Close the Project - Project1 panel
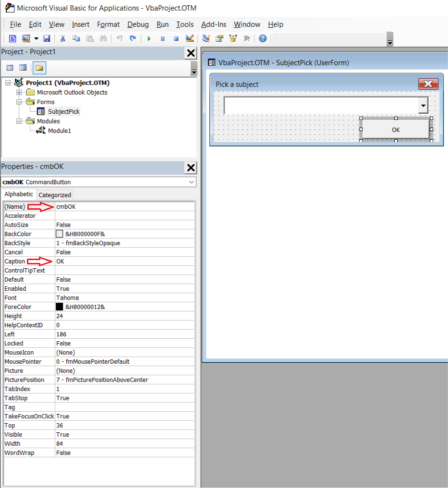 coord(191,53)
